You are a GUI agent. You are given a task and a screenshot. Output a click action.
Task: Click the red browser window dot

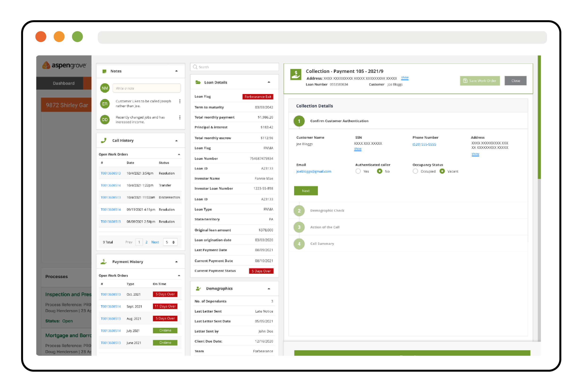pyautogui.click(x=41, y=37)
